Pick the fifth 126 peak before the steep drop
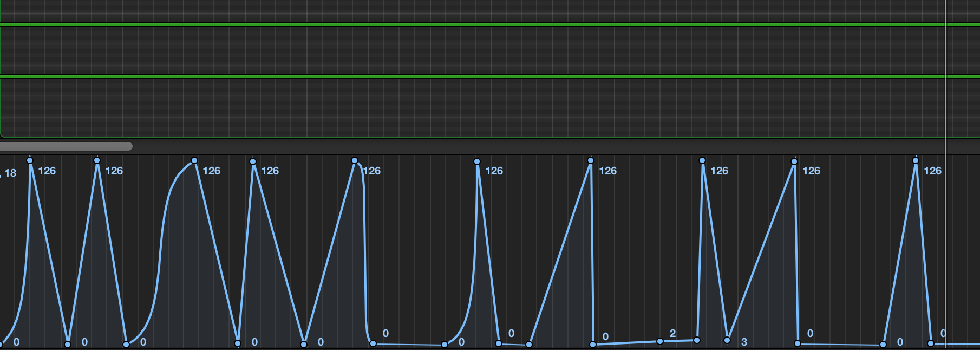Image resolution: width=980 pixels, height=350 pixels. 355,160
